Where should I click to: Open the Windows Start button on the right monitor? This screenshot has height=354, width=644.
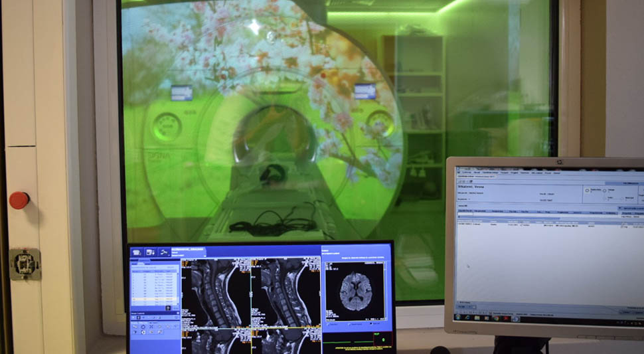[x=458, y=317]
